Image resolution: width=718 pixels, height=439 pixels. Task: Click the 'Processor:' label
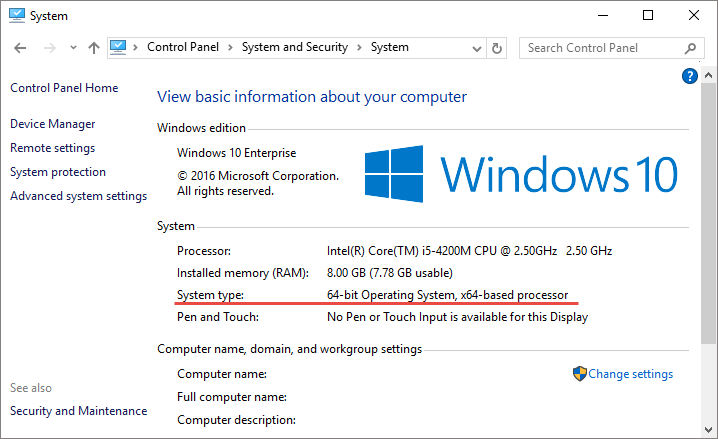pyautogui.click(x=204, y=251)
